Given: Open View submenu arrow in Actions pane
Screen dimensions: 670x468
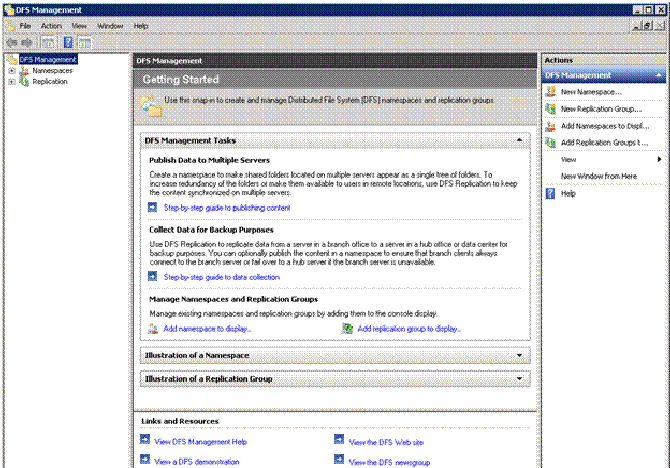Looking at the screenshot, I should click(659, 159).
